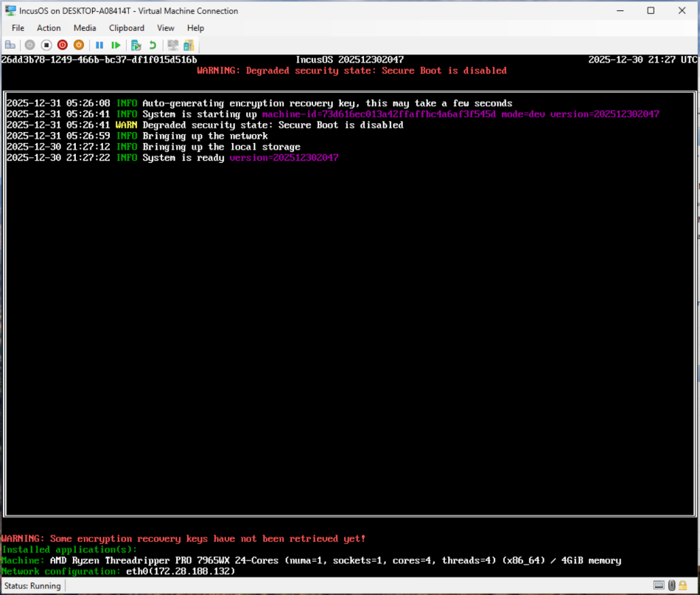Switch to enhanced session mode

coord(172,45)
